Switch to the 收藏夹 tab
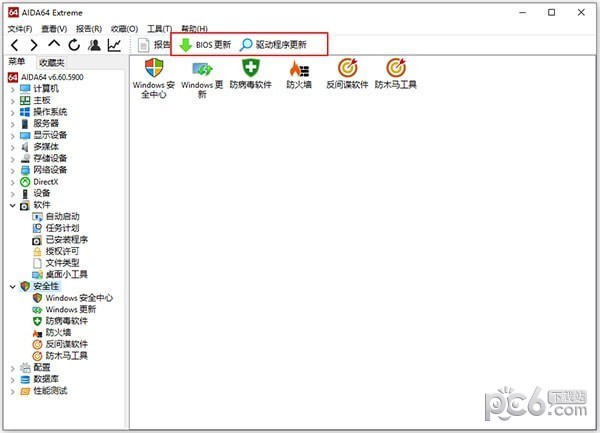The height and width of the screenshot is (433, 600). tap(52, 62)
